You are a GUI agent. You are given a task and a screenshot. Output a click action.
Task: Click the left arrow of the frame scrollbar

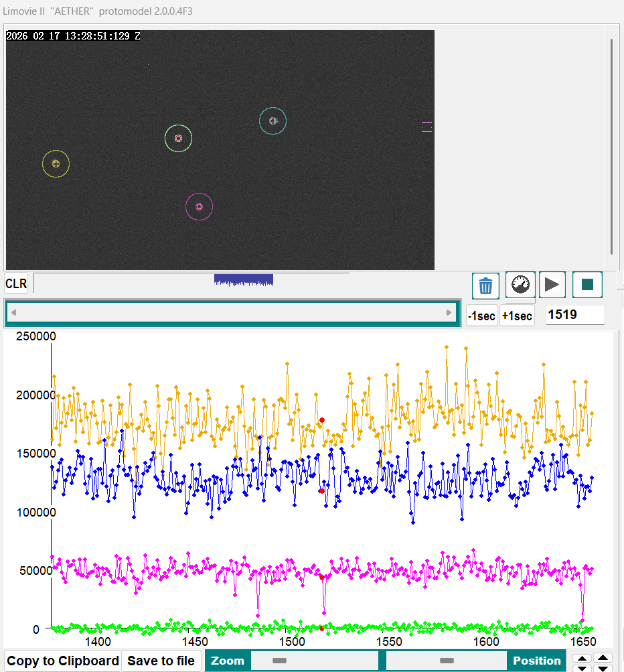point(13,313)
